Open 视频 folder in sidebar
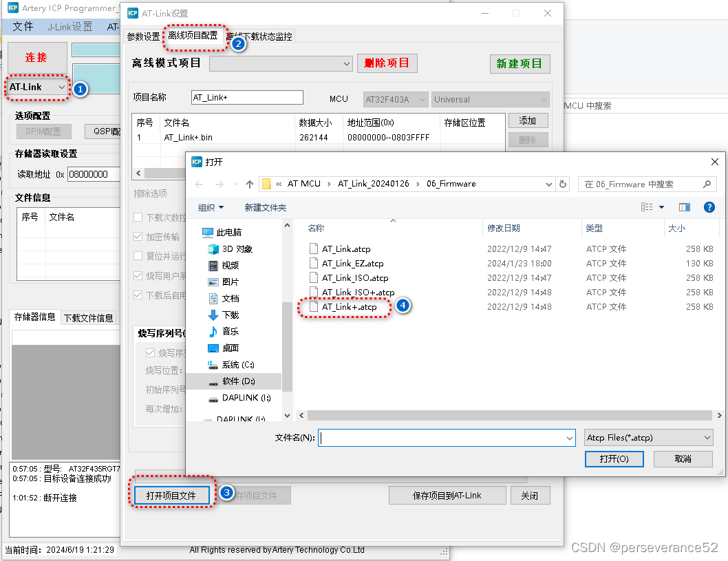The width and height of the screenshot is (728, 561). click(224, 265)
